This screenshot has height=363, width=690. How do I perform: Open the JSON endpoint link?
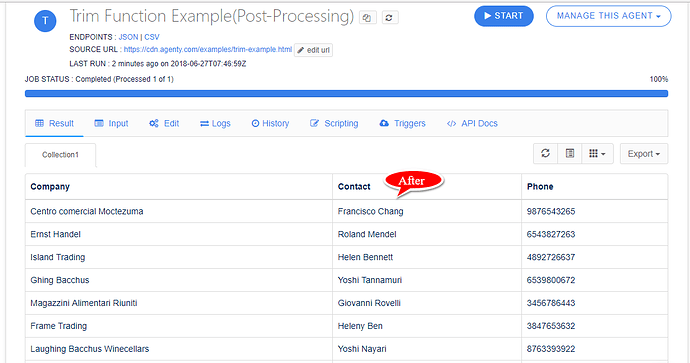[x=128, y=37]
